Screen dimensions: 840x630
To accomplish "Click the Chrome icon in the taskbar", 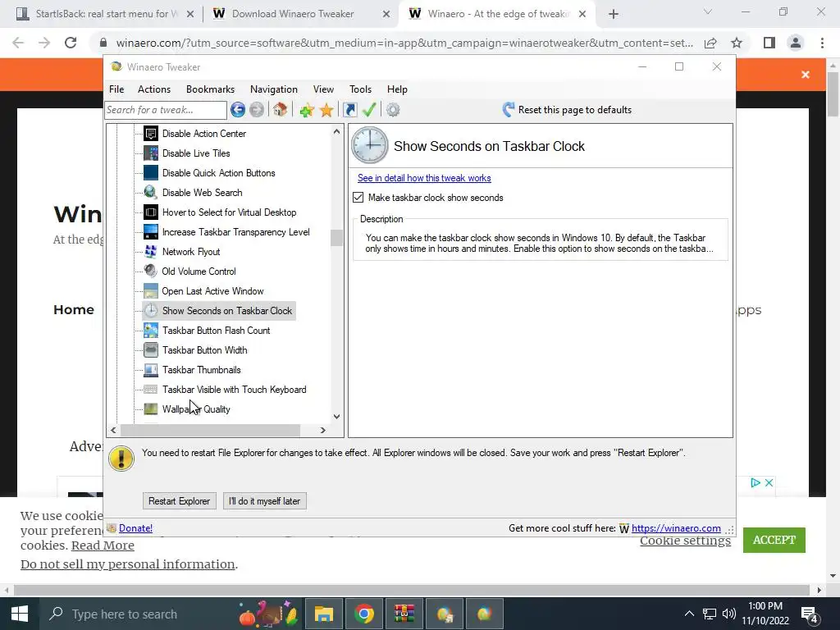I will pyautogui.click(x=363, y=614).
